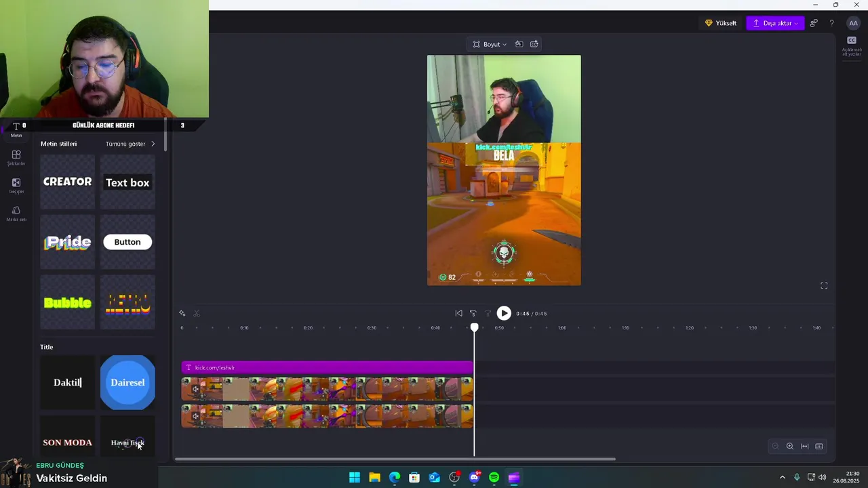The height and width of the screenshot is (488, 868).
Task: Click the background removal icon next to Boyut
Action: pyautogui.click(x=519, y=44)
